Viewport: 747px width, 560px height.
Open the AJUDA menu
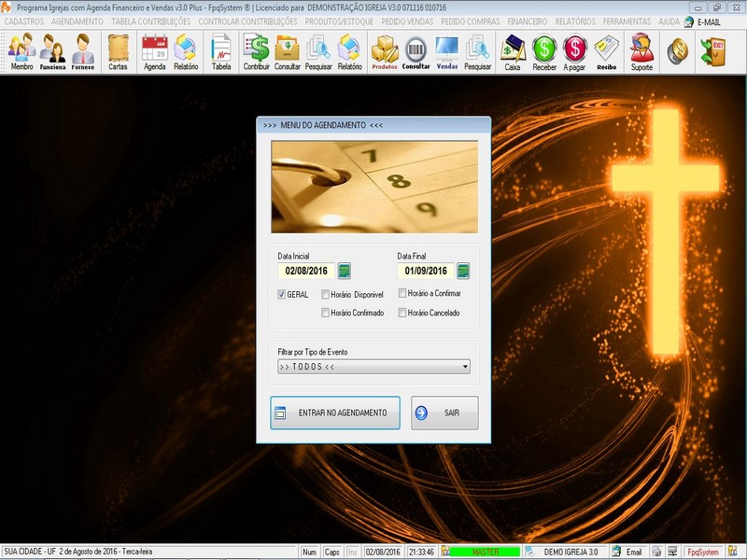pos(669,21)
